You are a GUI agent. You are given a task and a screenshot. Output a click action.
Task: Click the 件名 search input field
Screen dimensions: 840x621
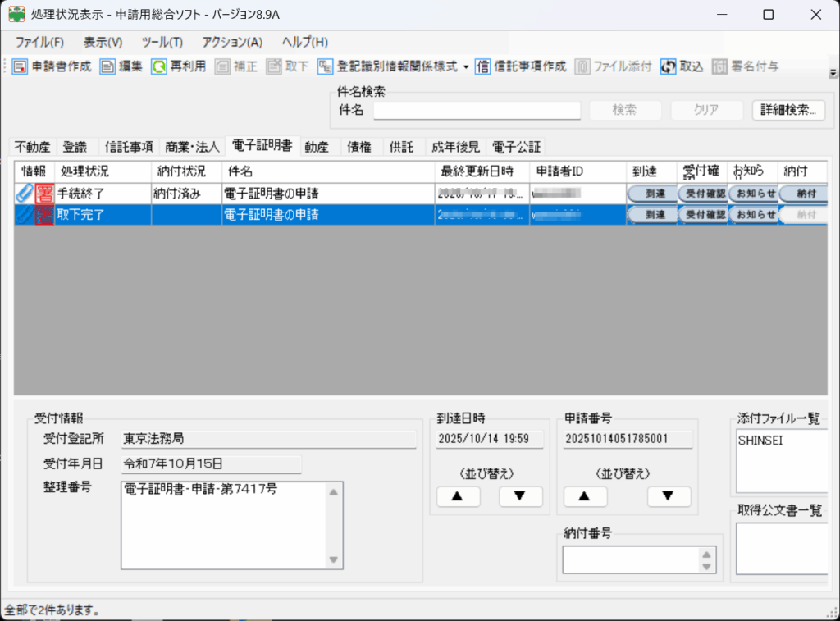[x=477, y=111]
